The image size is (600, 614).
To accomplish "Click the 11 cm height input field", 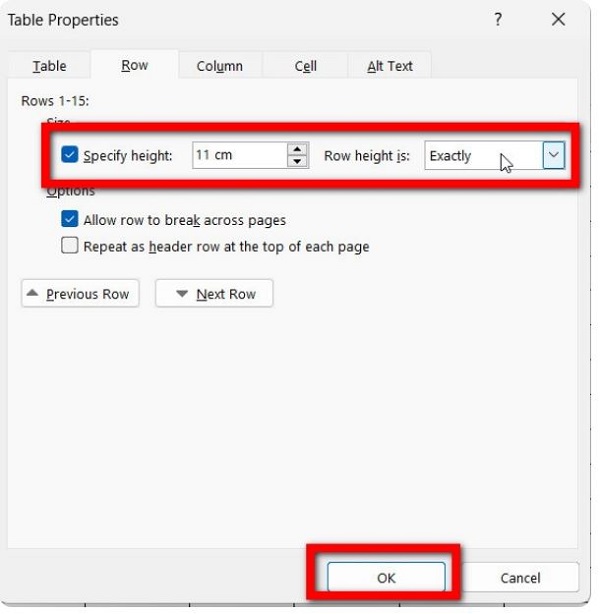I will (x=238, y=155).
